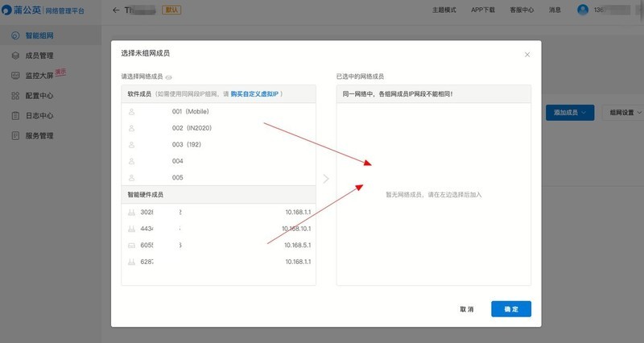This screenshot has height=343, width=644.
Task: Open the 添加成员 dropdown button
Action: coord(570,113)
